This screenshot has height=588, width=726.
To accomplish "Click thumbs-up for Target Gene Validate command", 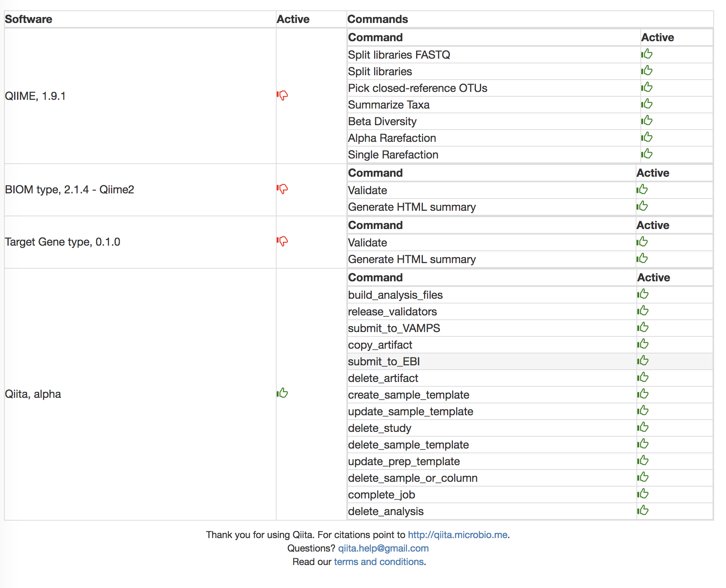I will [642, 241].
